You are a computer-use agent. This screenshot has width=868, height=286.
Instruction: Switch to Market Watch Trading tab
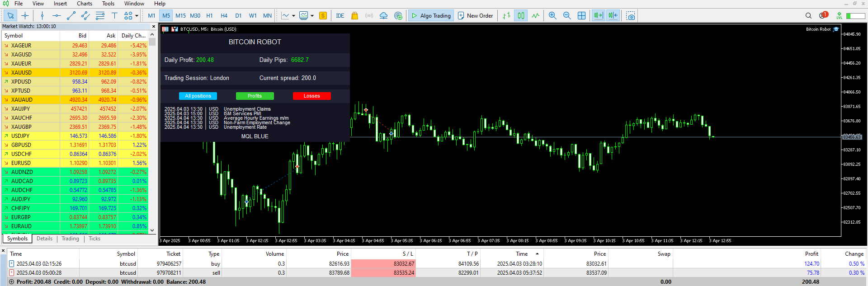pyautogui.click(x=70, y=239)
